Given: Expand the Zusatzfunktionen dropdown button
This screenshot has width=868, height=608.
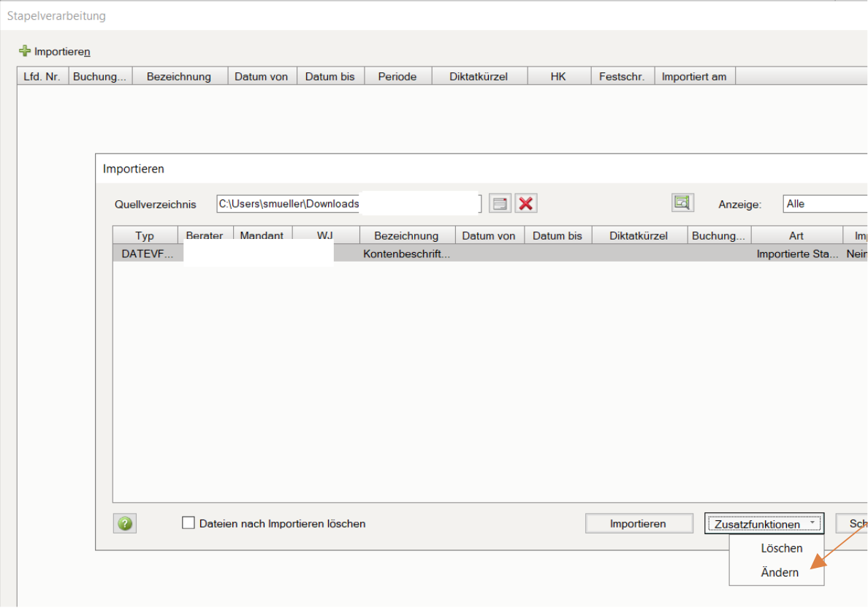Looking at the screenshot, I should click(x=764, y=524).
